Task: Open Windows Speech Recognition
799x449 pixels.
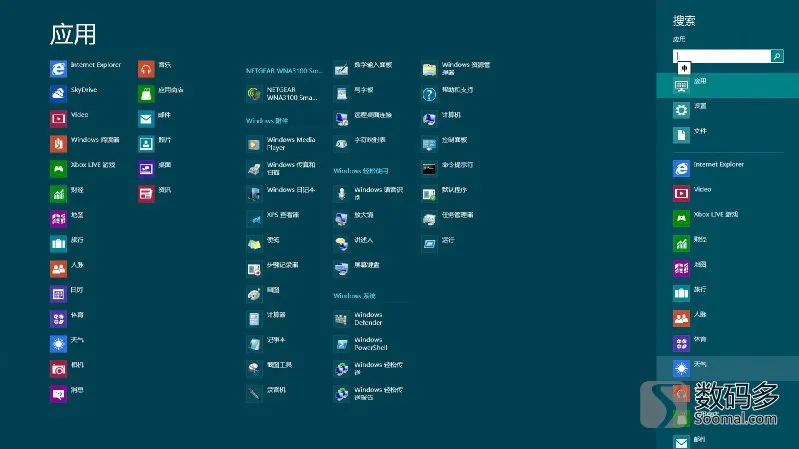Action: pos(369,194)
